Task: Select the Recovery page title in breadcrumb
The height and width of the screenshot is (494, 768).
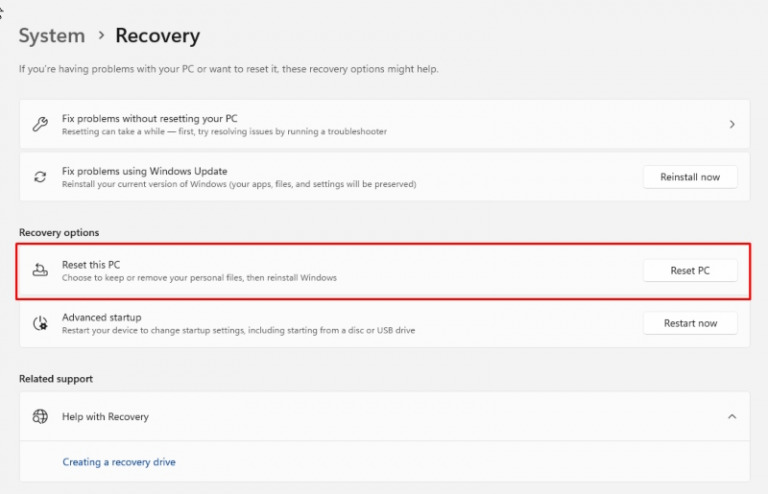Action: tap(157, 36)
